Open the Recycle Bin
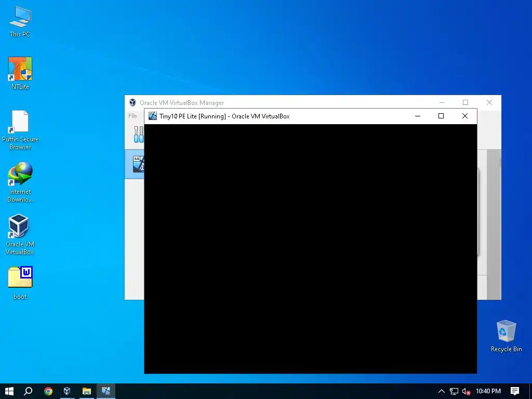The image size is (532, 399). coord(506,336)
